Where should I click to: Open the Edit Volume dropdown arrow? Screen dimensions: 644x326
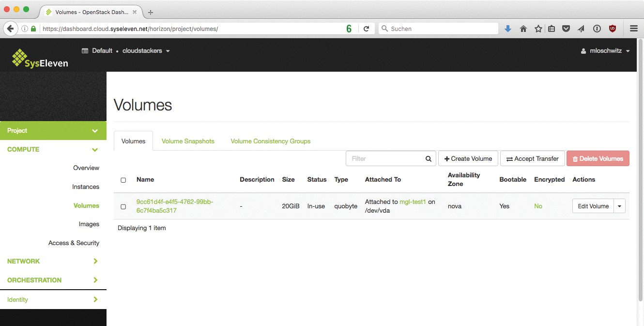(x=620, y=206)
